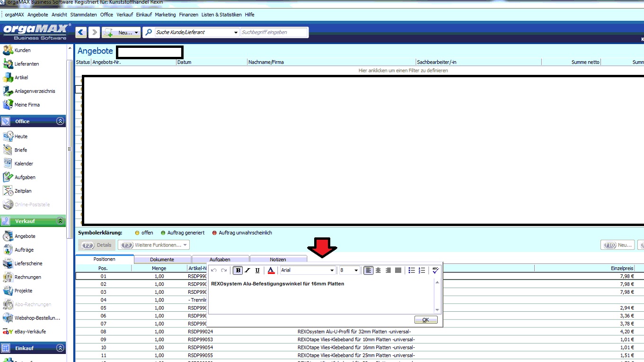Open the Finanzen menu
This screenshot has height=362, width=644.
click(x=188, y=15)
